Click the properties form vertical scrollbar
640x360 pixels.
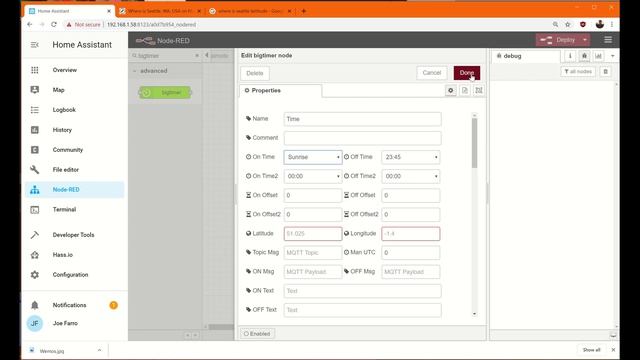point(474,143)
